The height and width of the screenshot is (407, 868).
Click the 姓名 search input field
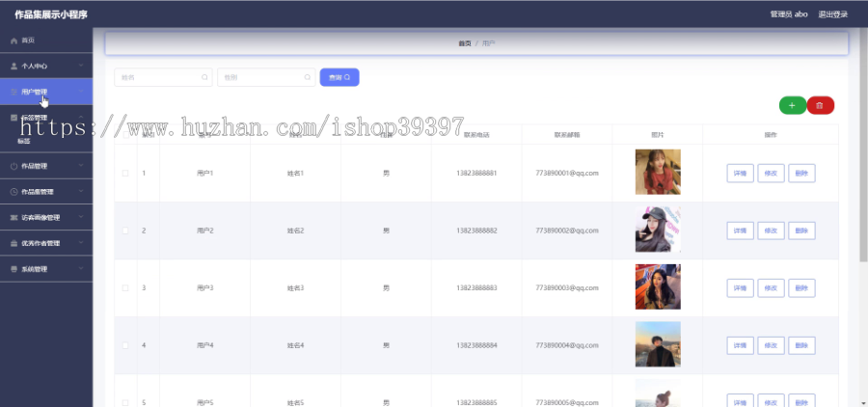(163, 77)
